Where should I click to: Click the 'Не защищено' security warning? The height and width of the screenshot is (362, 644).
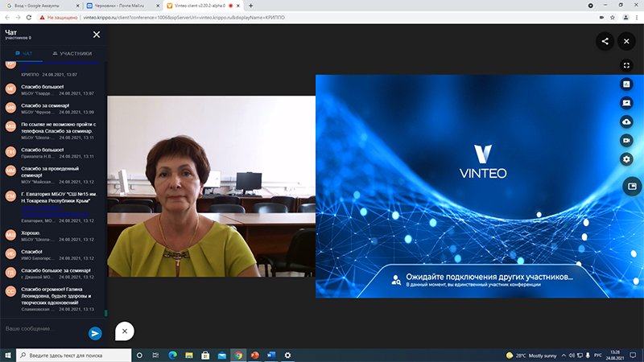pos(58,18)
